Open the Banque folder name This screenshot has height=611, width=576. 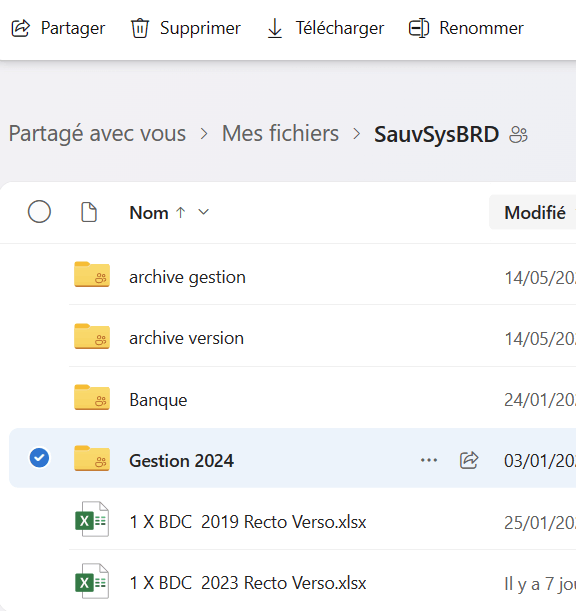tap(158, 400)
